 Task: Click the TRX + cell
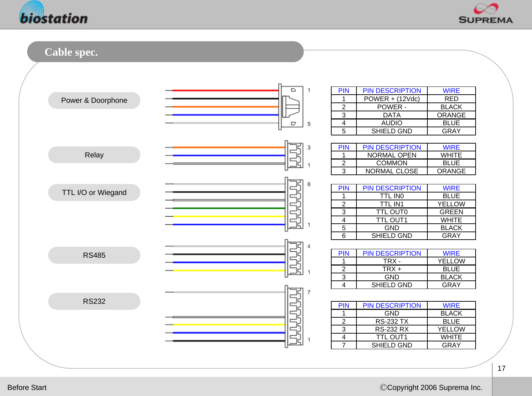(392, 269)
